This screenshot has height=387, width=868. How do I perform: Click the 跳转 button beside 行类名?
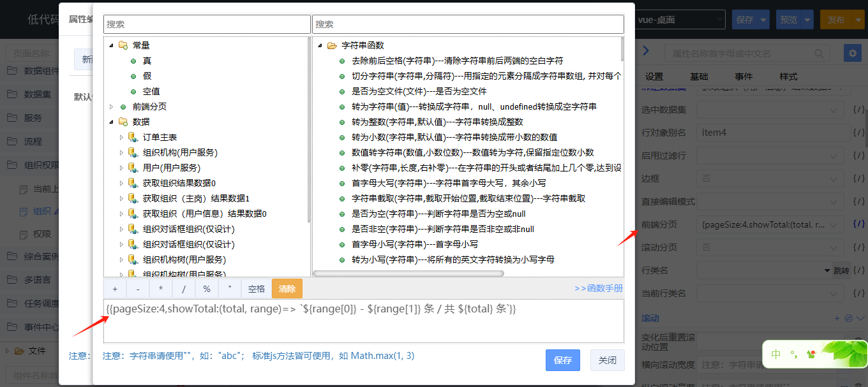(842, 270)
